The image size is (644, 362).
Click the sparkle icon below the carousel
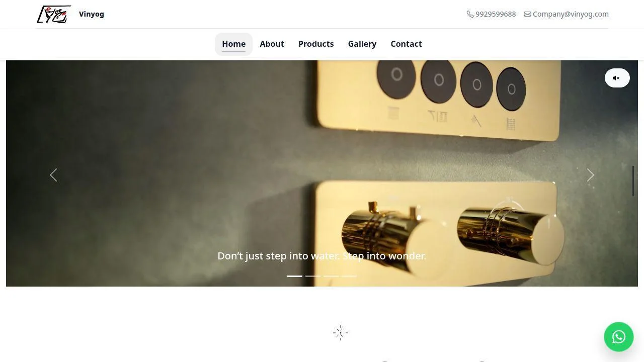(x=341, y=332)
